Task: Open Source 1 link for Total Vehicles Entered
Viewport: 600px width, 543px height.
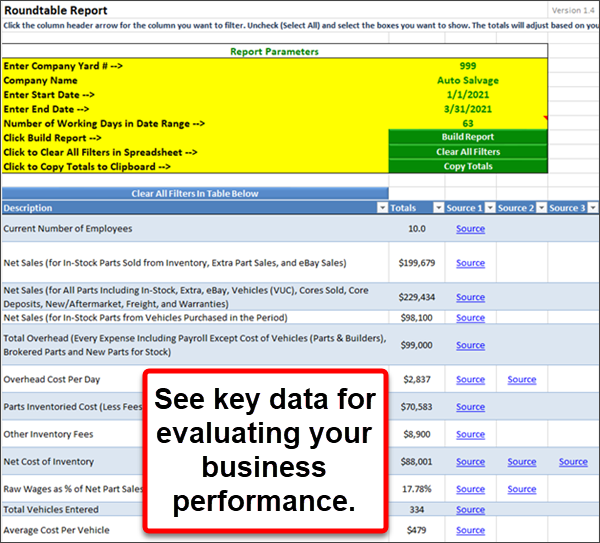Action: (x=470, y=510)
